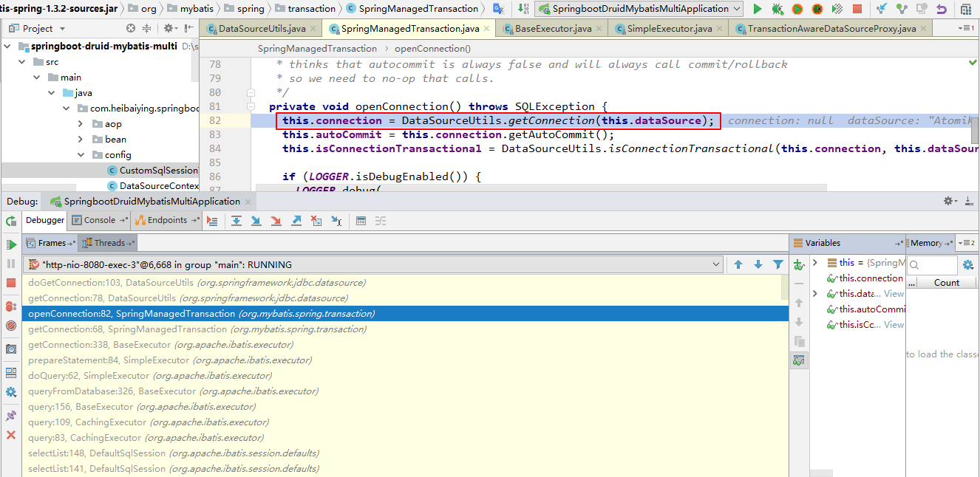This screenshot has width=980, height=477.
Task: Expand the 'this' variable node
Action: (x=814, y=263)
